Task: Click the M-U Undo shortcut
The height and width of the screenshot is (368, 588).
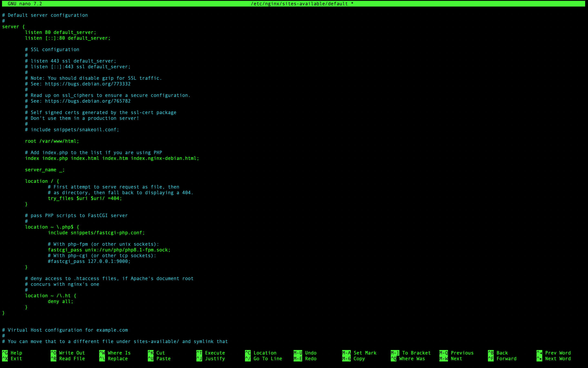Action: (305, 353)
